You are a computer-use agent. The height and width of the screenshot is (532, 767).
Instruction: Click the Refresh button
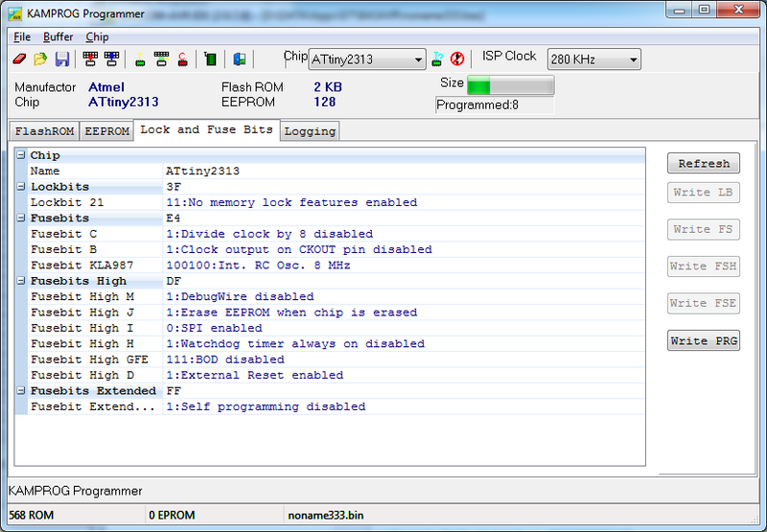pos(704,163)
